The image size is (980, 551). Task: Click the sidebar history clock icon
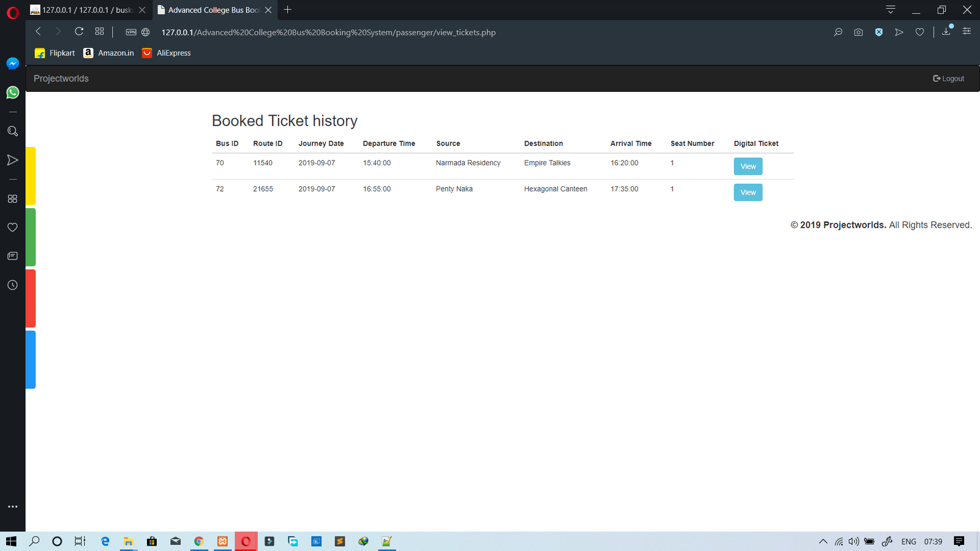[12, 285]
